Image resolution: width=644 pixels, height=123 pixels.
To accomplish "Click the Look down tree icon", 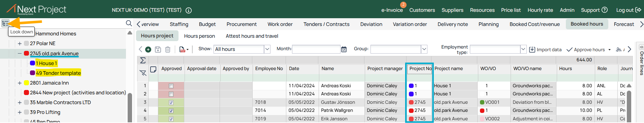I will click(5, 23).
